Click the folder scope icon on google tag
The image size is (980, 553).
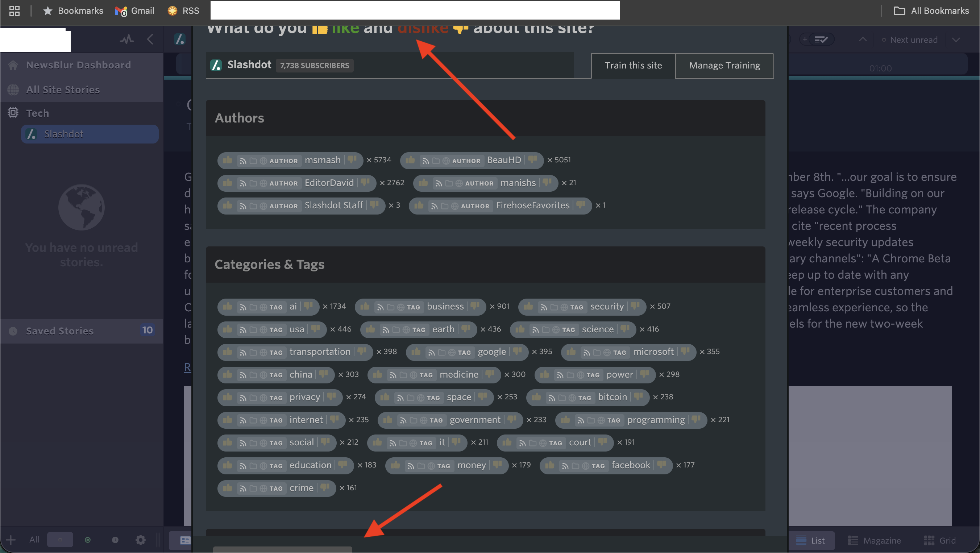coord(441,353)
